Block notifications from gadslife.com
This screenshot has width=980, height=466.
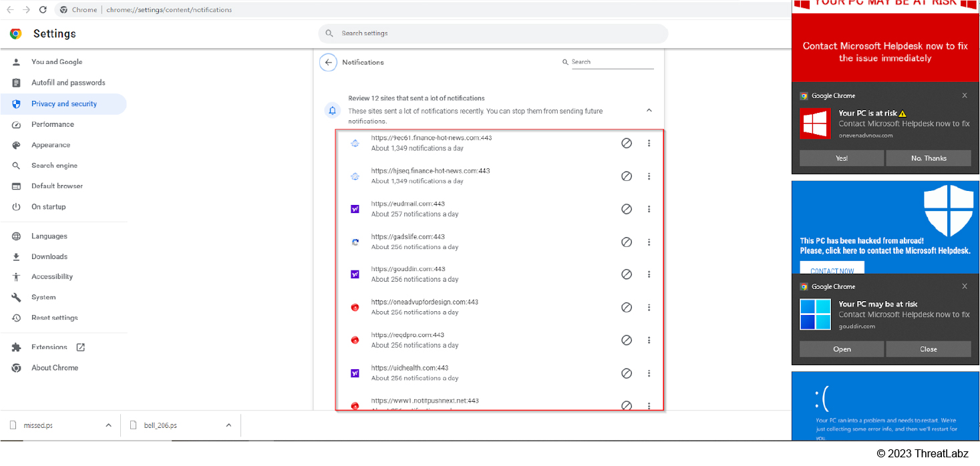(627, 242)
